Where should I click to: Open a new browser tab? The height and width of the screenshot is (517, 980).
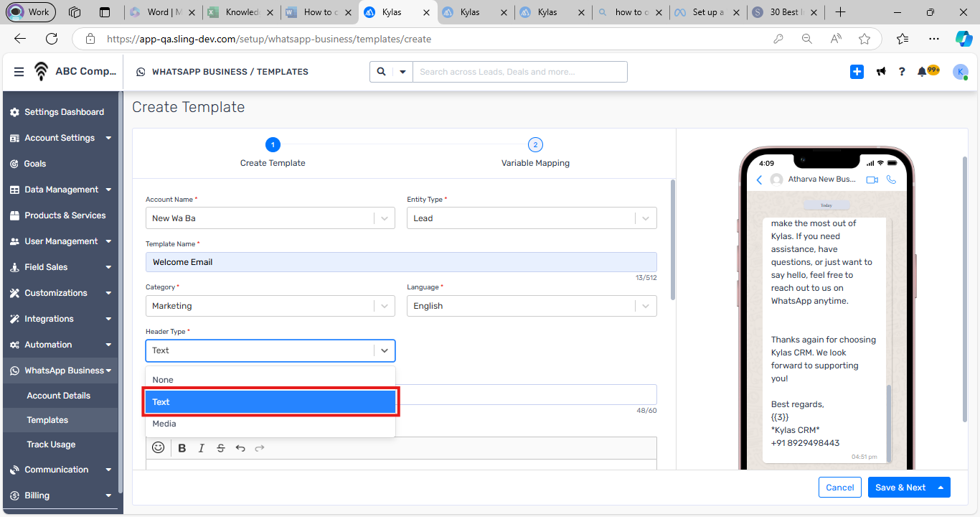pyautogui.click(x=841, y=12)
